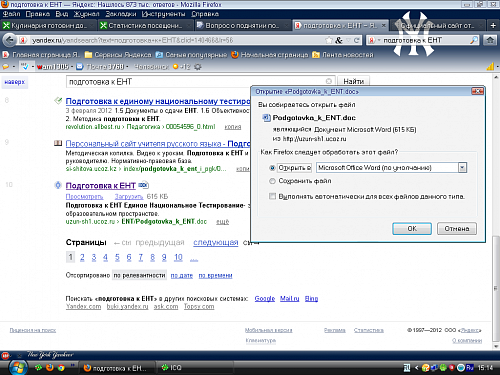This screenshot has width=500, height=375.
Task: Open the home page icon in the toolbar
Action: coord(490,40)
